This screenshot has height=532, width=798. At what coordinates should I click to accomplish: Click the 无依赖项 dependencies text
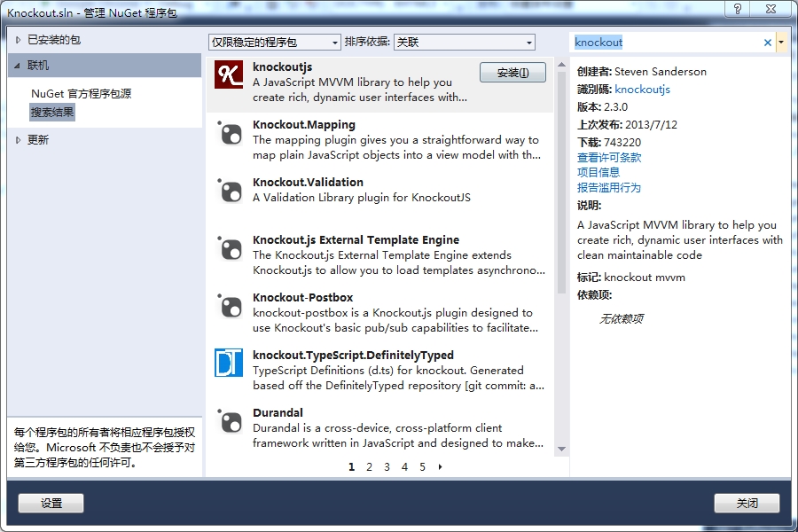[x=621, y=318]
